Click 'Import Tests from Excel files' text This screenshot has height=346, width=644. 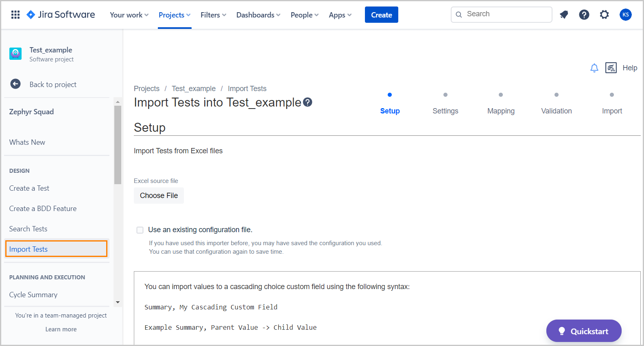(x=178, y=151)
